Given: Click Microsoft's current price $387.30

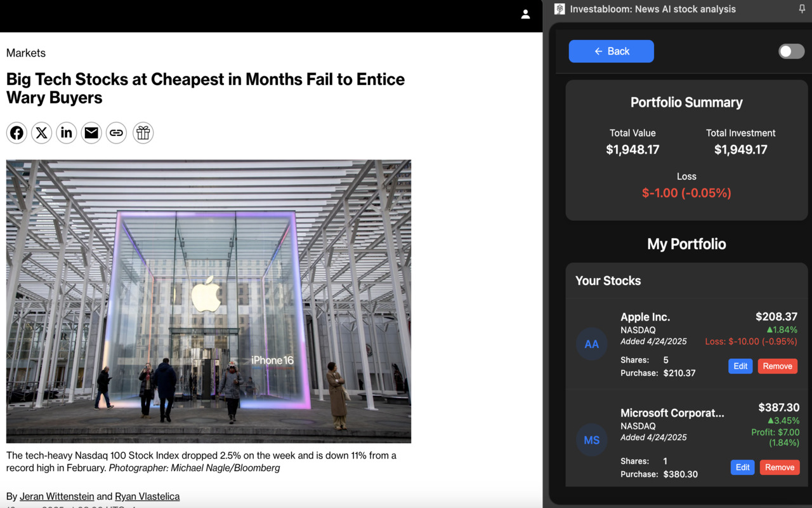Looking at the screenshot, I should [779, 408].
